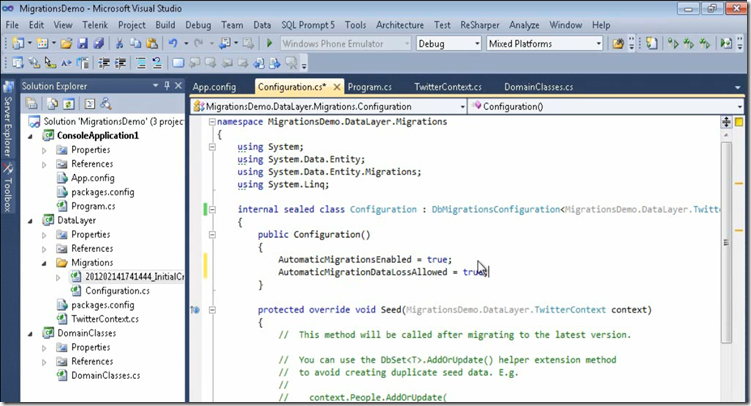751x406 pixels.
Task: Click the New Project toolbar icon
Action: point(18,44)
